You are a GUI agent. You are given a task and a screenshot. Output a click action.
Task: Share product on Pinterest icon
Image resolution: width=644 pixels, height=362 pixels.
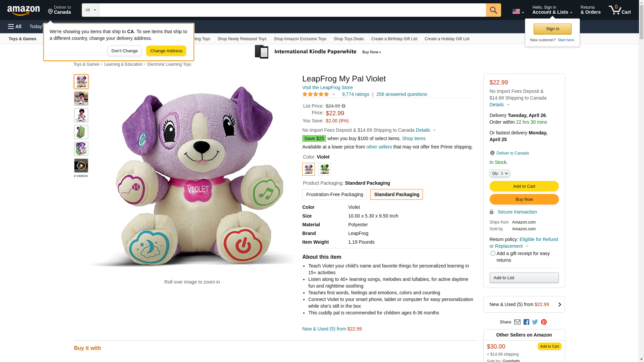click(544, 322)
